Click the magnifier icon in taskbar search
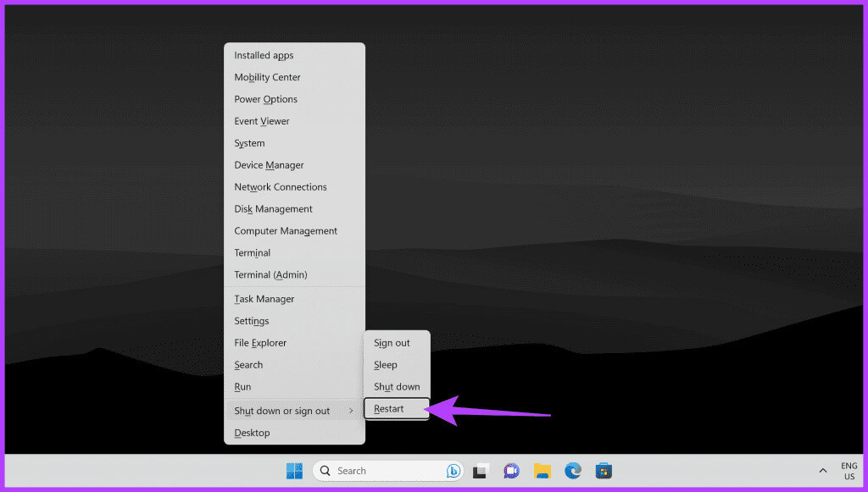Viewport: 868px width, 492px height. 325,471
